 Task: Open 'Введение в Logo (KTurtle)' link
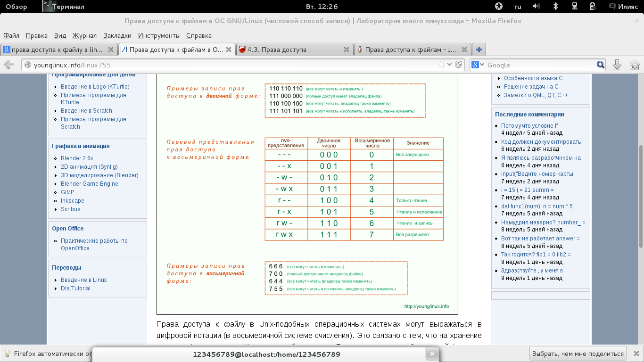click(x=95, y=87)
